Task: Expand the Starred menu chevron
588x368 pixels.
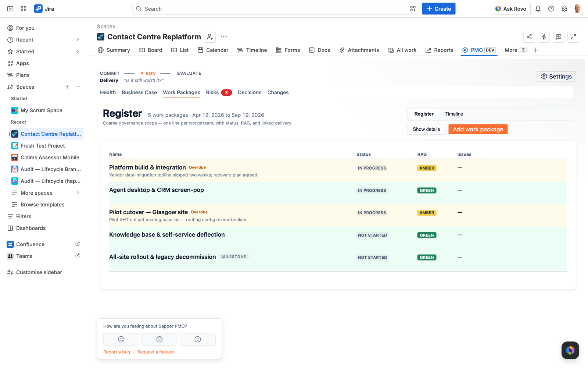Action: pyautogui.click(x=78, y=52)
